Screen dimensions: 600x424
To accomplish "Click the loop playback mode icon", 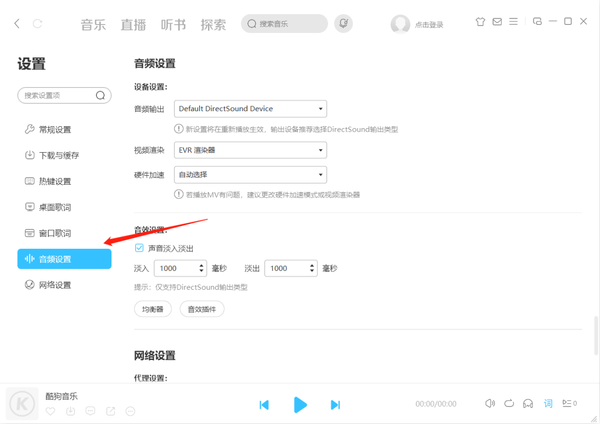I will 509,404.
